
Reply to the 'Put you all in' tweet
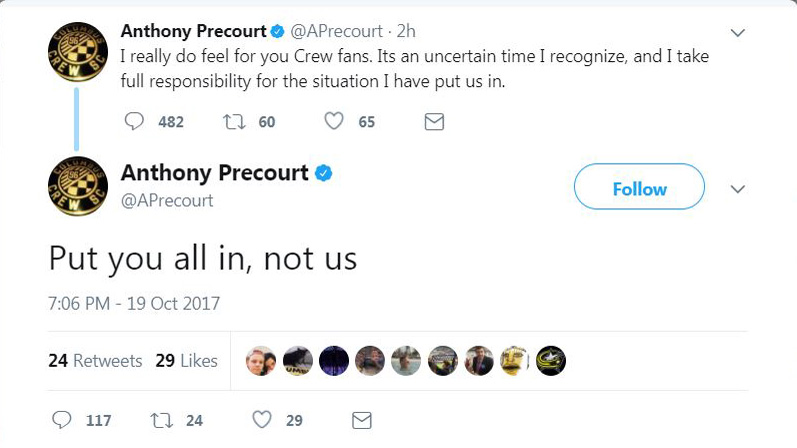tap(61, 420)
